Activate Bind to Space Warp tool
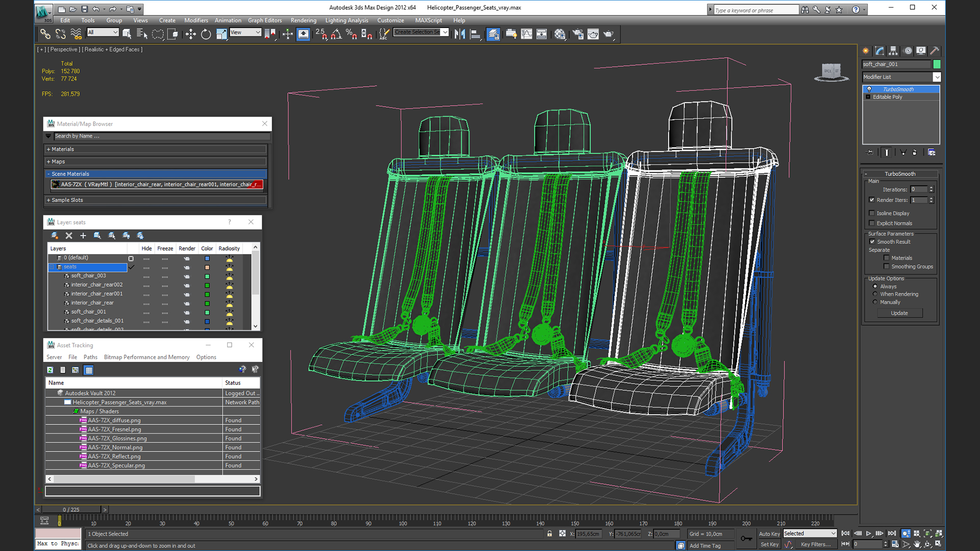Screen dimensions: 980x551 (x=76, y=34)
